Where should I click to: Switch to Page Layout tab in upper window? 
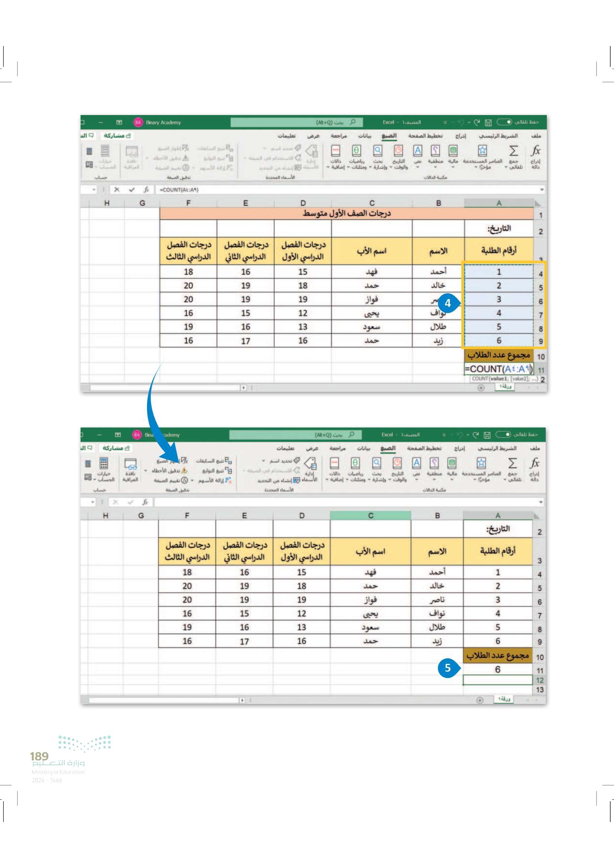[x=425, y=136]
